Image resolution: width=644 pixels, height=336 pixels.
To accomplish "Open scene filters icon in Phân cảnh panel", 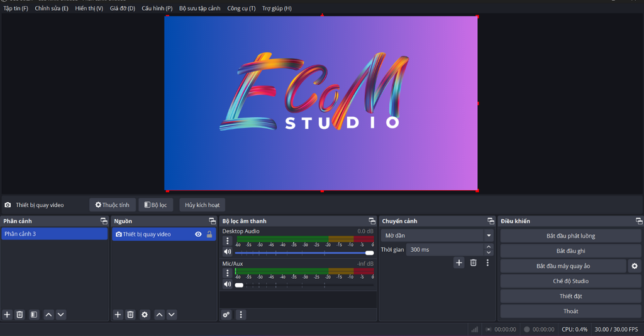I will coord(34,315).
